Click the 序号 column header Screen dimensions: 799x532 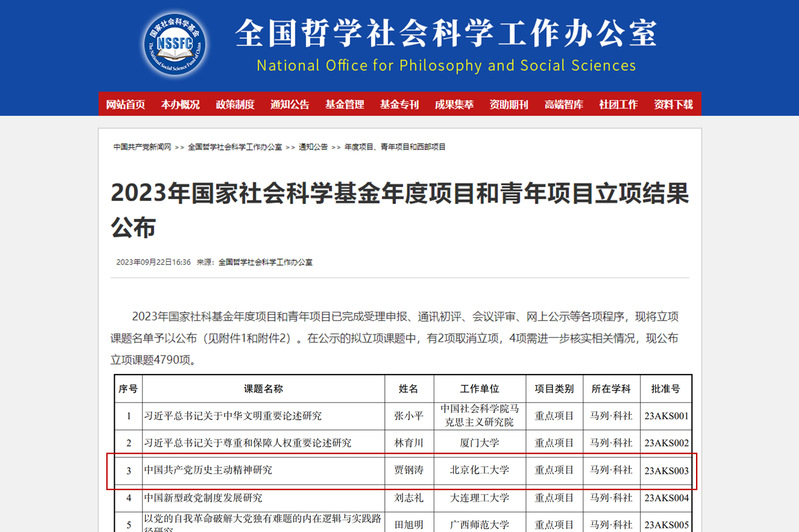pos(128,389)
